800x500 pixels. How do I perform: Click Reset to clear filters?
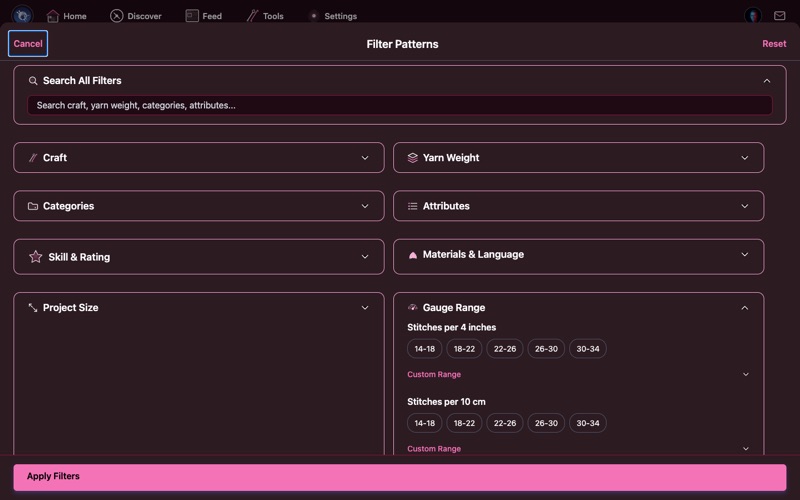[774, 44]
